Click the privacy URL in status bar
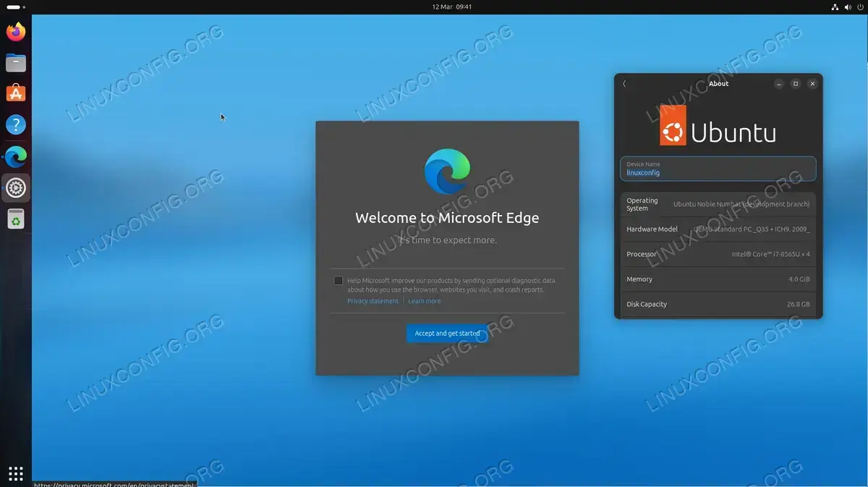This screenshot has width=868, height=487. click(114, 484)
